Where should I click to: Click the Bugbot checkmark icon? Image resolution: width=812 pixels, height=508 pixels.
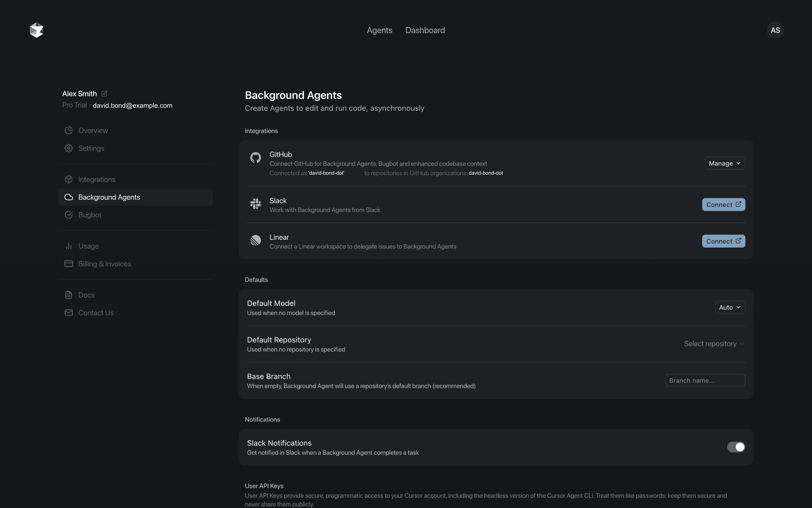(69, 215)
